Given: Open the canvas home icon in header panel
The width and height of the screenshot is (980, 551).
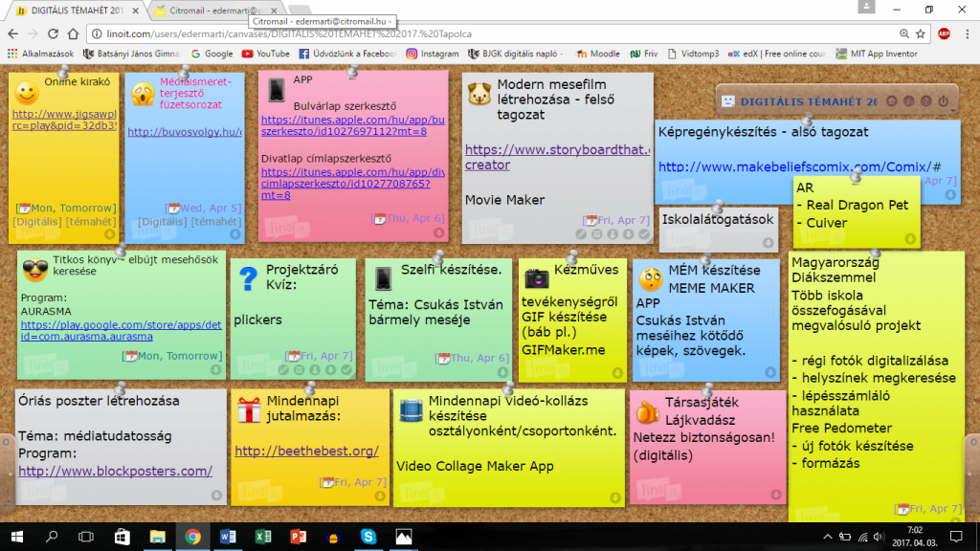Looking at the screenshot, I should pyautogui.click(x=892, y=100).
